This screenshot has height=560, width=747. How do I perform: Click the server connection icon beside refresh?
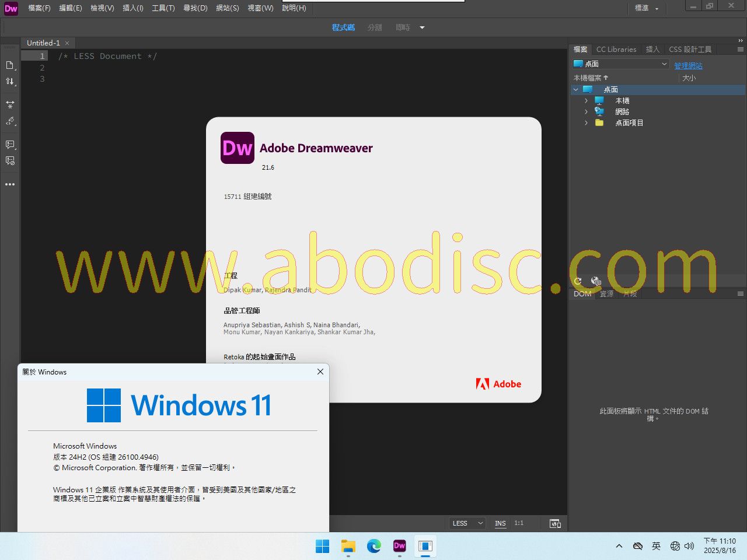point(596,281)
